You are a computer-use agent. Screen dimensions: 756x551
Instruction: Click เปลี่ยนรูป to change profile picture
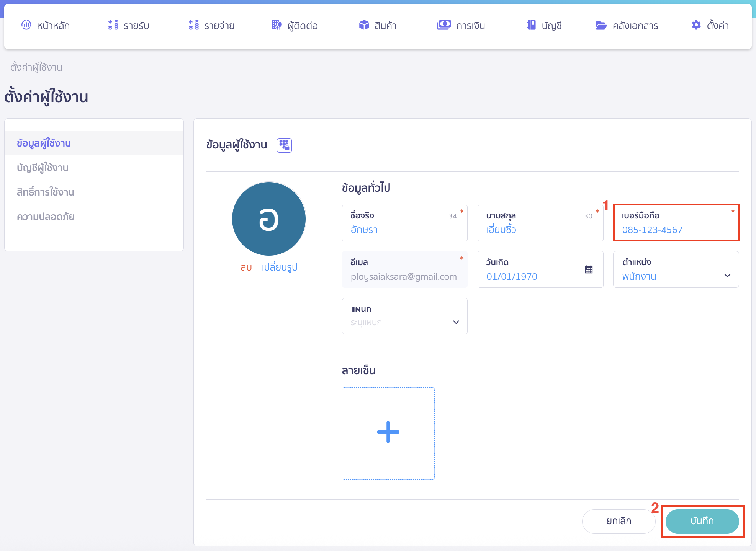pyautogui.click(x=279, y=267)
